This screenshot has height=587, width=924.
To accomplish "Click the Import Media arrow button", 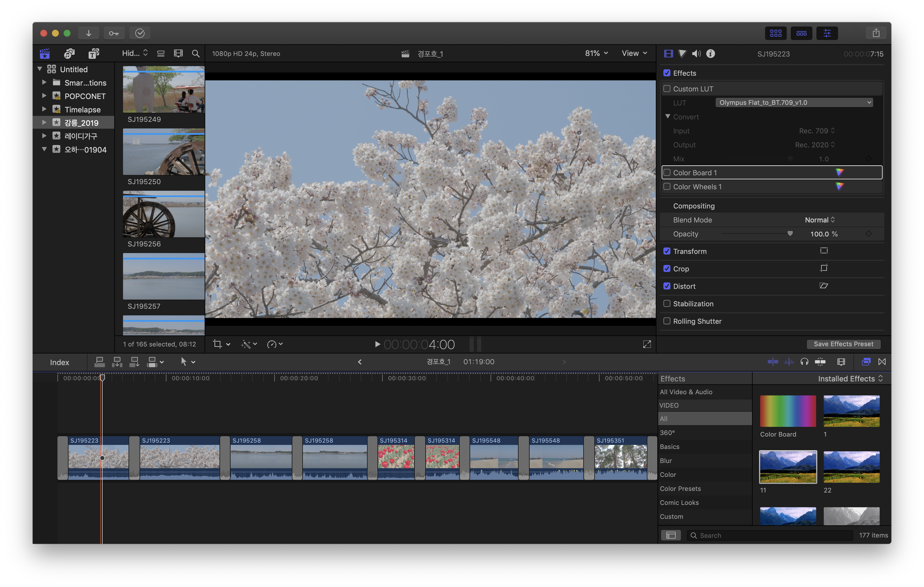I will point(89,33).
